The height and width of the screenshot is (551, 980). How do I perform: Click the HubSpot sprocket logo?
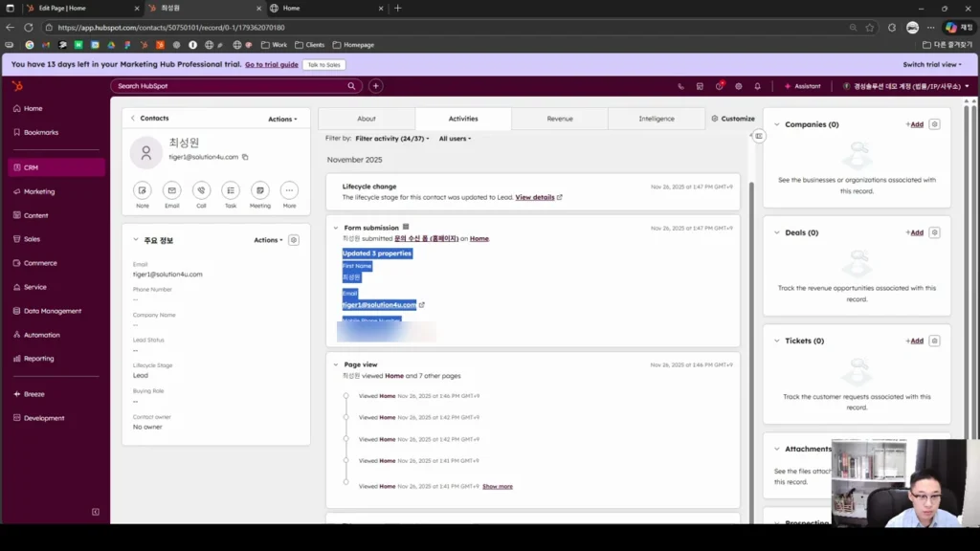tap(17, 86)
